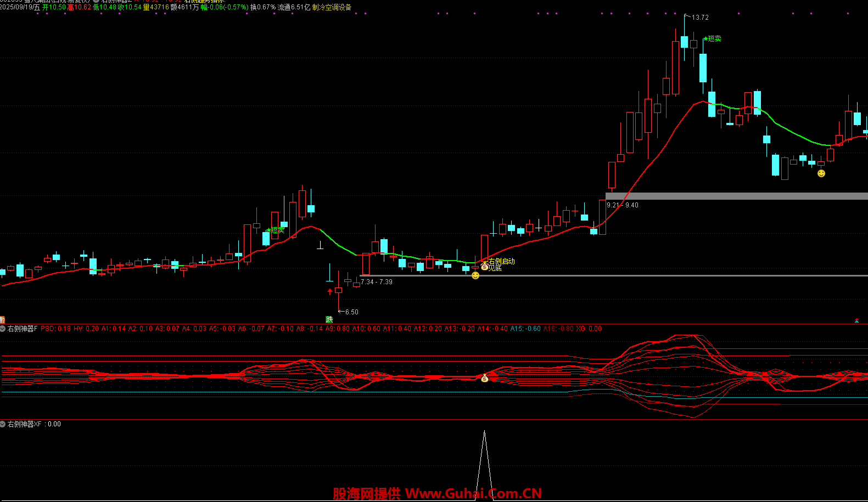This screenshot has width=868, height=502.
Task: Click the 9.21 - 9.40 gap label
Action: coord(623,205)
